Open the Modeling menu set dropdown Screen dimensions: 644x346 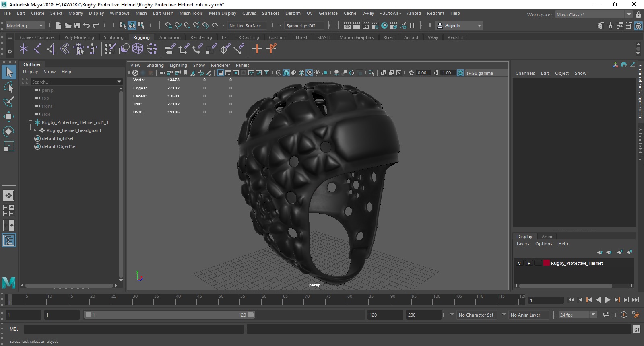(25, 25)
